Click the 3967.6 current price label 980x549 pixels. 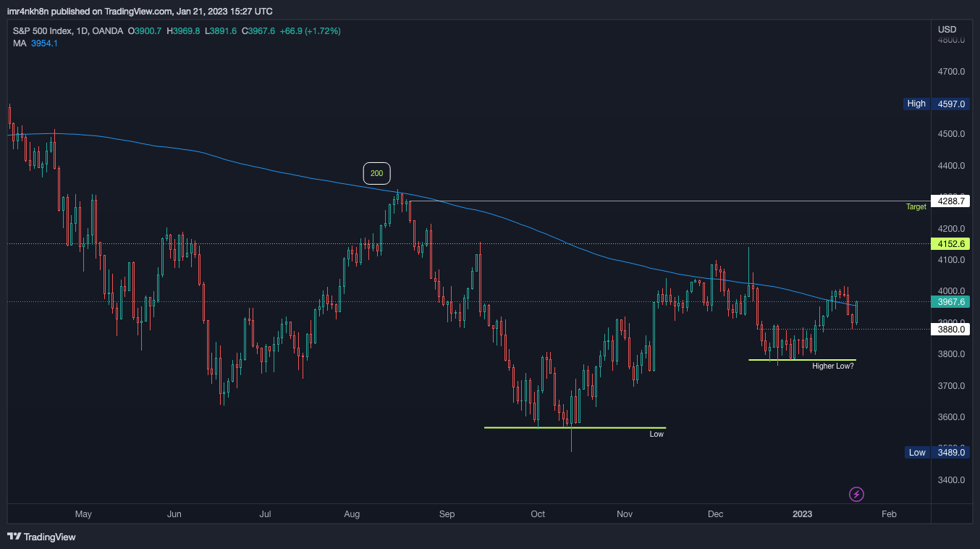click(x=950, y=302)
